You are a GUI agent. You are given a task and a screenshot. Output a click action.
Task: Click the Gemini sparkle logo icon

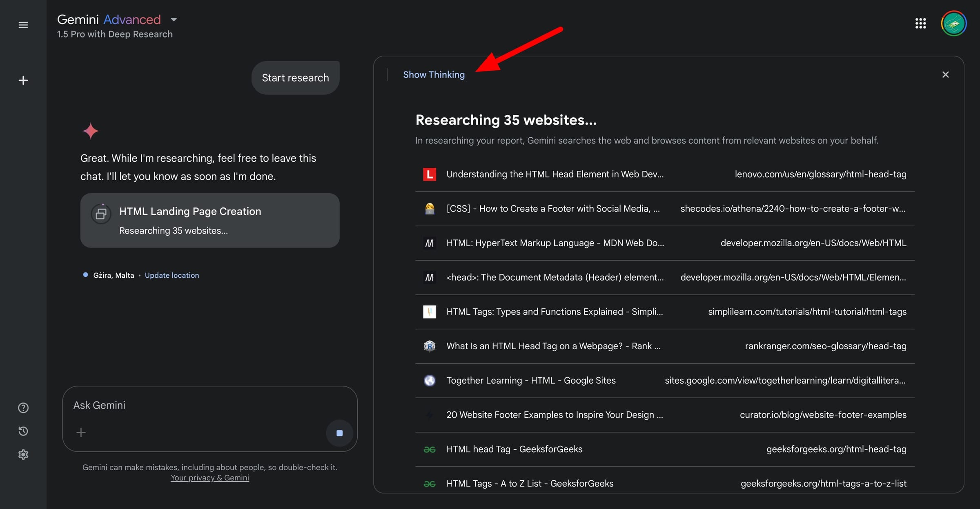pos(91,131)
